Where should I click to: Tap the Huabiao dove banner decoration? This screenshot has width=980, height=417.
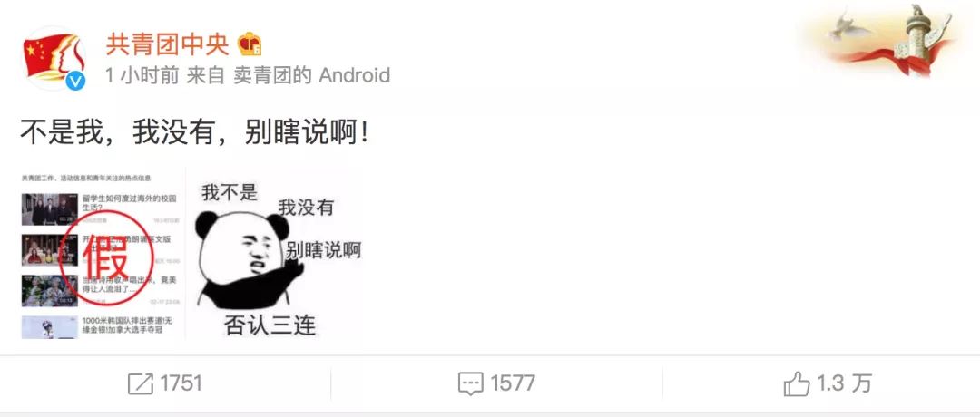[x=887, y=41]
